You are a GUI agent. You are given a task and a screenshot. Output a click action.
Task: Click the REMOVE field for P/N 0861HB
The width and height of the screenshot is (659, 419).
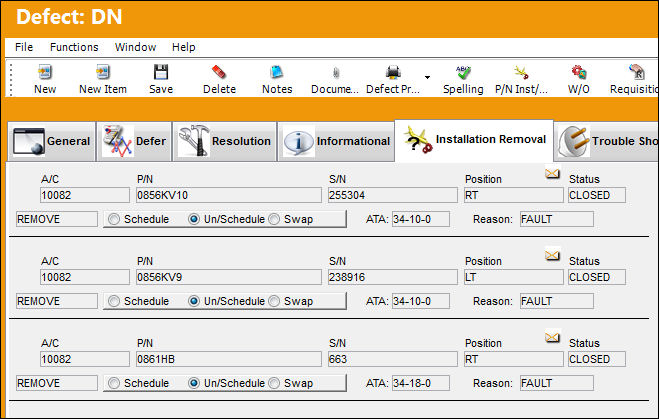57,383
